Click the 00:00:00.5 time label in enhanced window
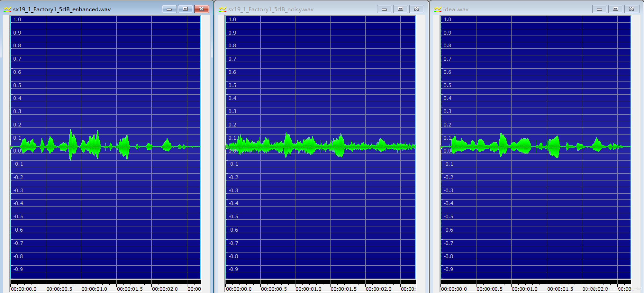The height and width of the screenshot is (293, 644). (x=59, y=289)
